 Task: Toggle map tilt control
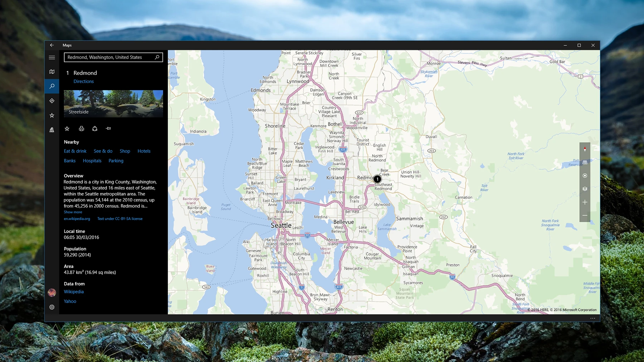point(585,162)
